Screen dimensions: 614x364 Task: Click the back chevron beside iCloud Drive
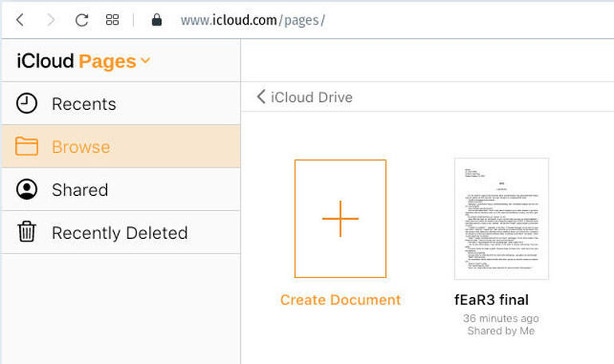click(261, 96)
